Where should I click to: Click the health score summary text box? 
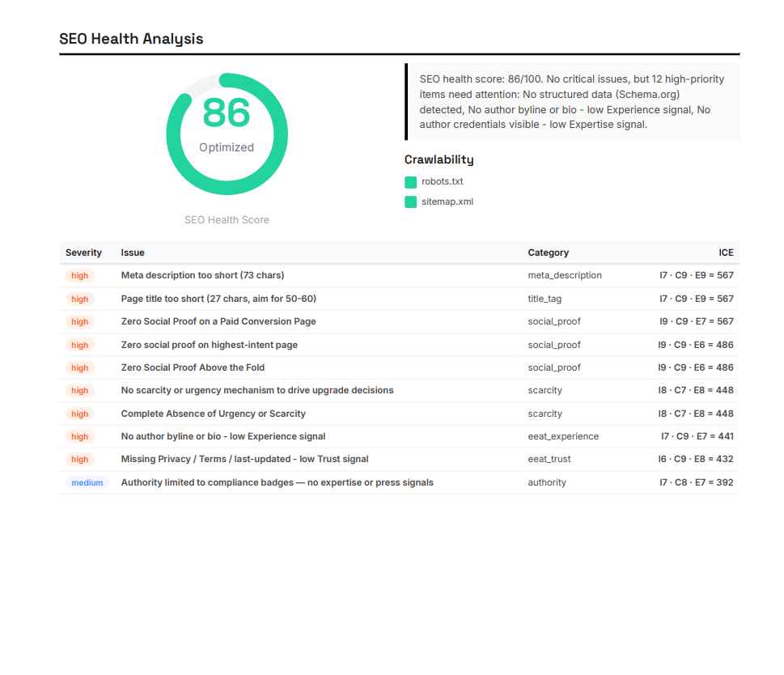click(x=571, y=102)
